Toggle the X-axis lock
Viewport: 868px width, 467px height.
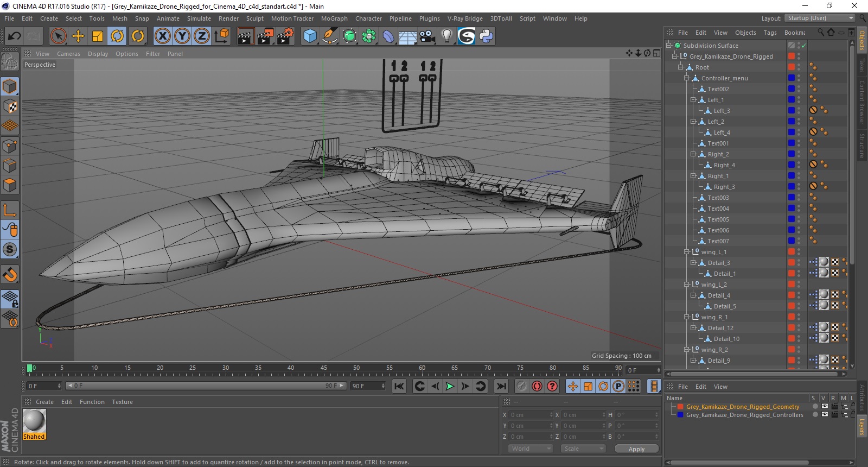click(x=162, y=36)
